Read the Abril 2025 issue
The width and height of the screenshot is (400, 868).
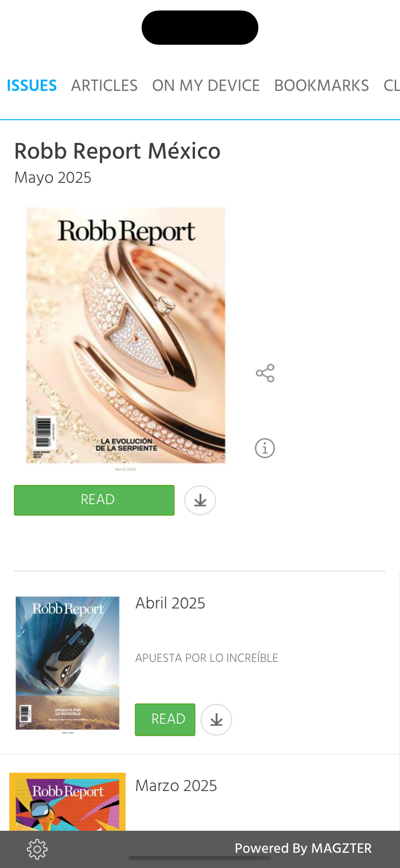165,719
